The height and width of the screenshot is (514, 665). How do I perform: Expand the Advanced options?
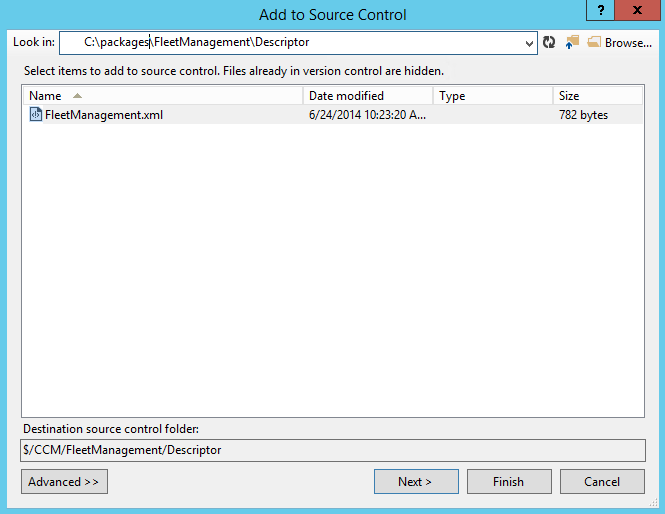pyautogui.click(x=64, y=482)
